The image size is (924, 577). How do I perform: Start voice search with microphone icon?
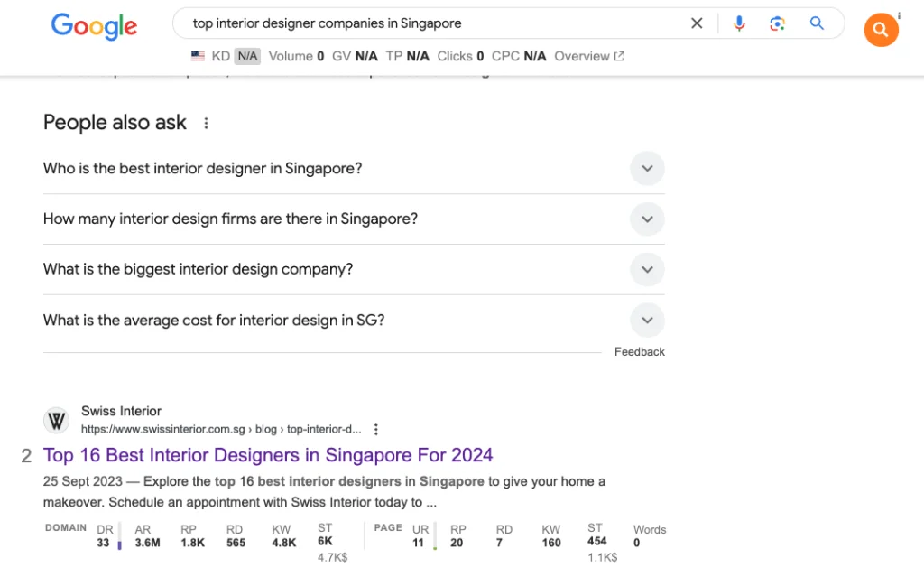tap(739, 23)
